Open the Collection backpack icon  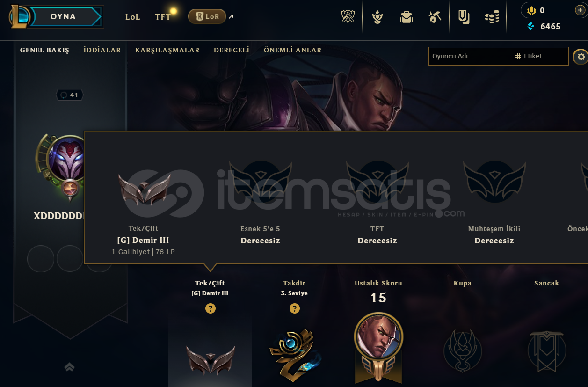[x=407, y=17]
